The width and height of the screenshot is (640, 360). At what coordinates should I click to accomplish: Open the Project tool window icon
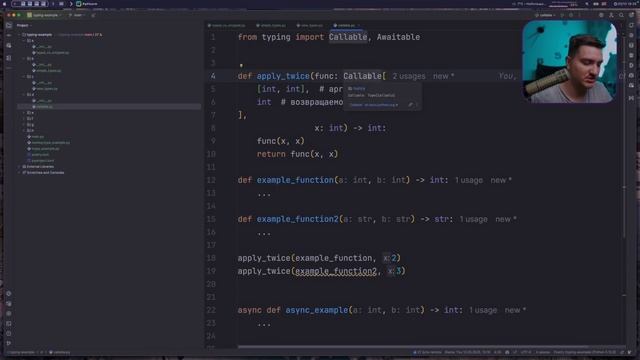9,25
